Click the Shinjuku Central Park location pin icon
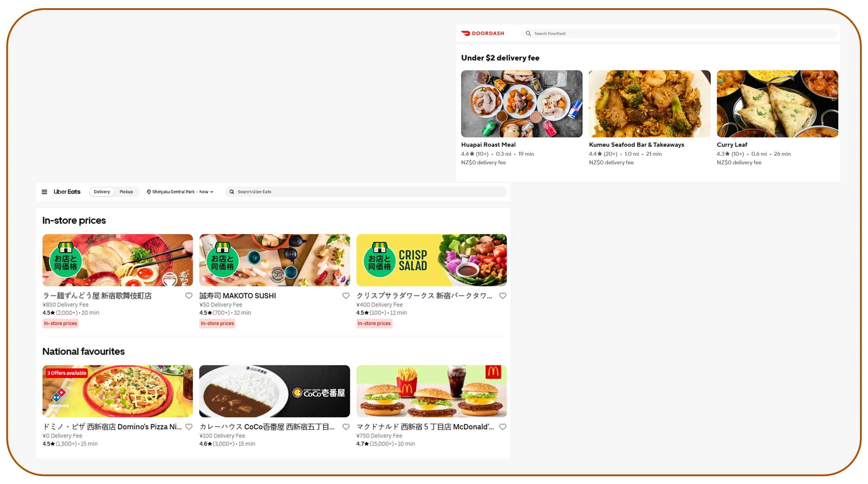The height and width of the screenshot is (484, 868). (x=149, y=192)
